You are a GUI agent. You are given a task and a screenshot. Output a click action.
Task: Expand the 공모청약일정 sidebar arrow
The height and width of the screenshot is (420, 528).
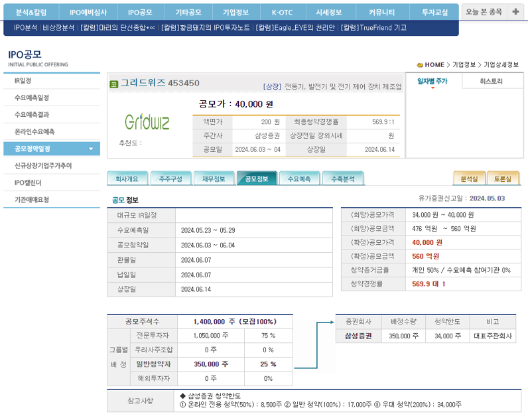[91, 149]
